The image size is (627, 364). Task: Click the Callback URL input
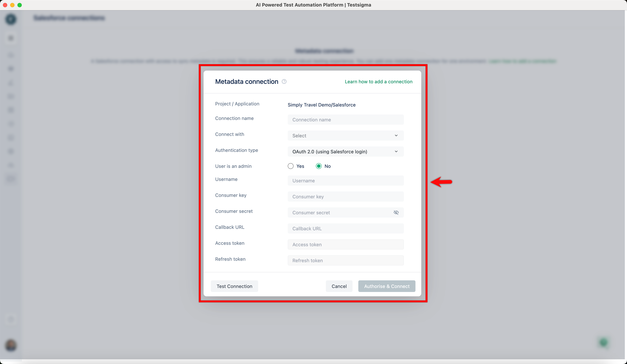(345, 228)
